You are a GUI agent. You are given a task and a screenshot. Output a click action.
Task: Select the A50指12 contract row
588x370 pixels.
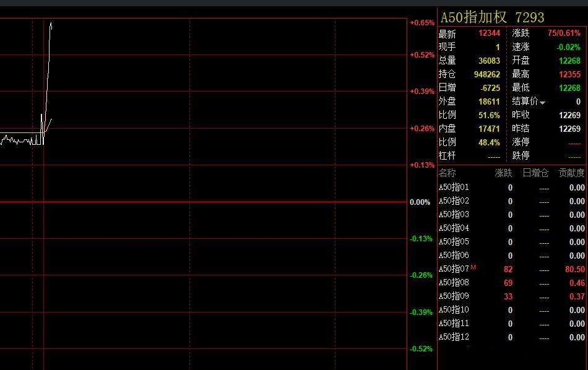(512, 337)
